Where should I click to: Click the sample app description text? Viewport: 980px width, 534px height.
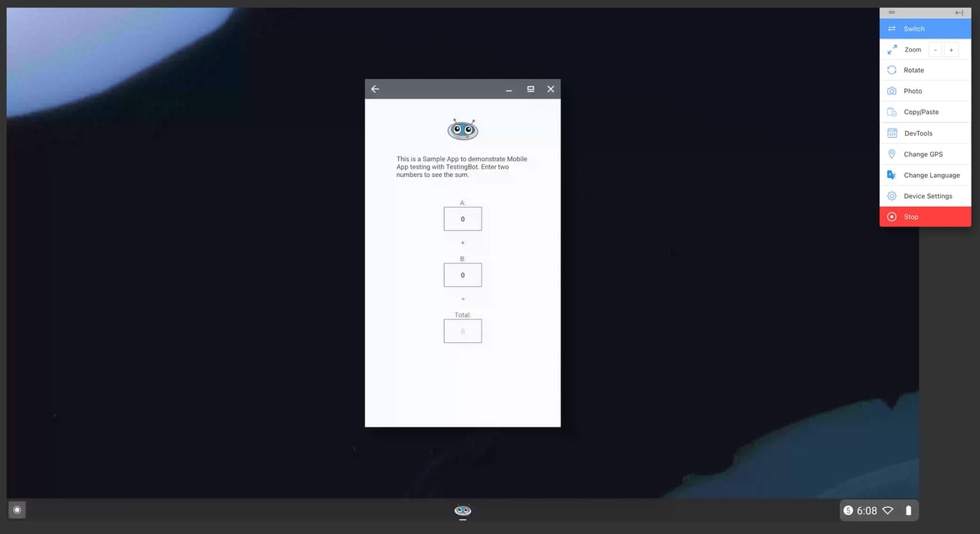click(462, 167)
